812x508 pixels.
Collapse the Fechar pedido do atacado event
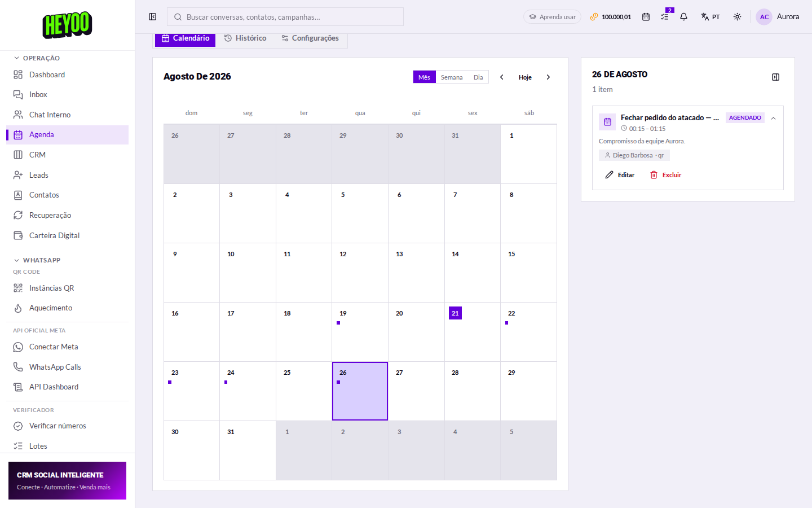pos(774,119)
